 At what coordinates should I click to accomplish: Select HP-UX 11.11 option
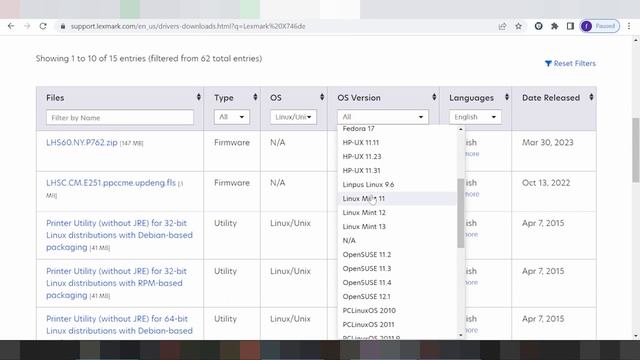click(x=397, y=142)
